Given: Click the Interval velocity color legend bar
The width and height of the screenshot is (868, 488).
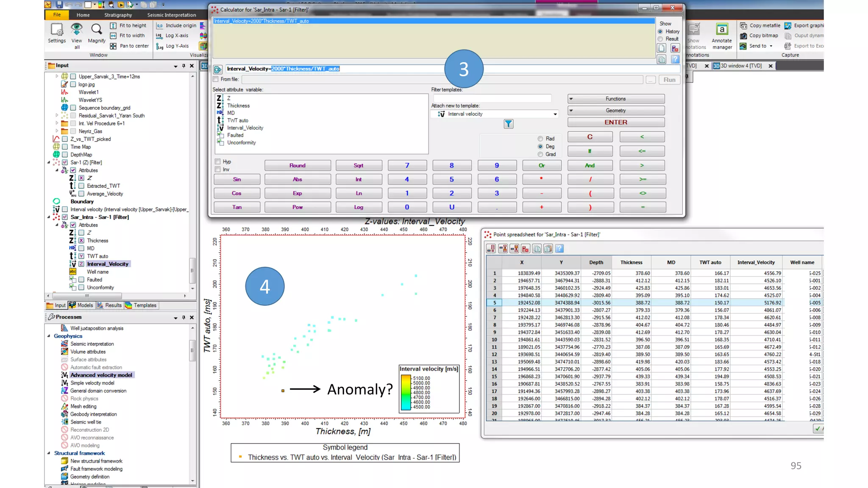Looking at the screenshot, I should tap(406, 392).
